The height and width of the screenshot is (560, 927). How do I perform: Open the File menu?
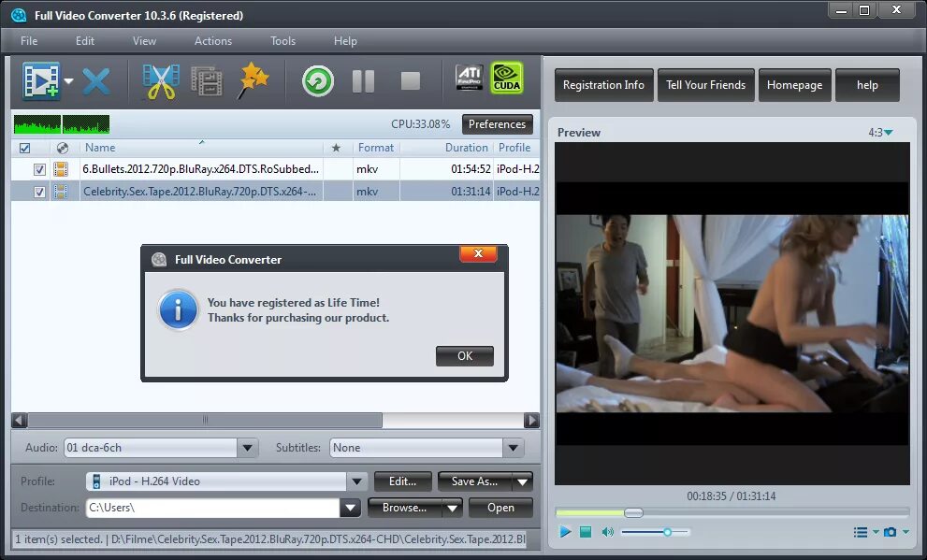click(29, 41)
